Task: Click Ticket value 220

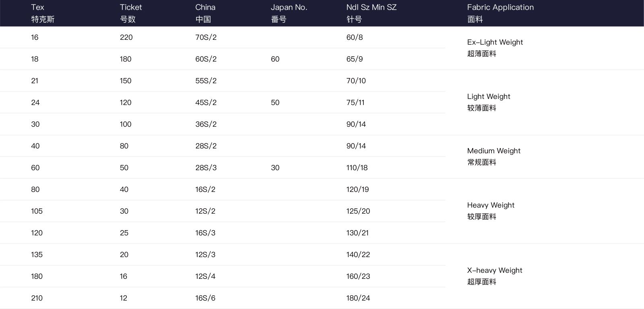Action: tap(126, 37)
